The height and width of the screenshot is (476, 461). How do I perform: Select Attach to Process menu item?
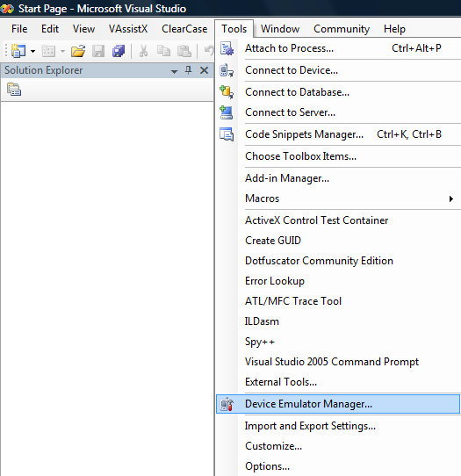click(338, 48)
